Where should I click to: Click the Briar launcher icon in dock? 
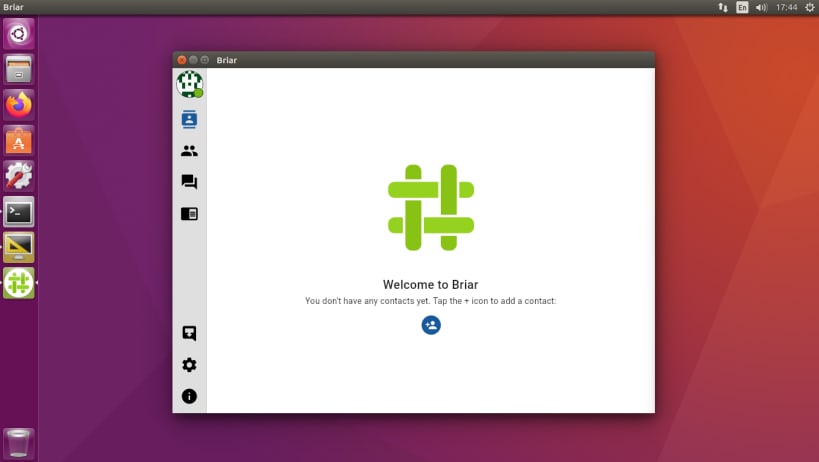click(19, 283)
